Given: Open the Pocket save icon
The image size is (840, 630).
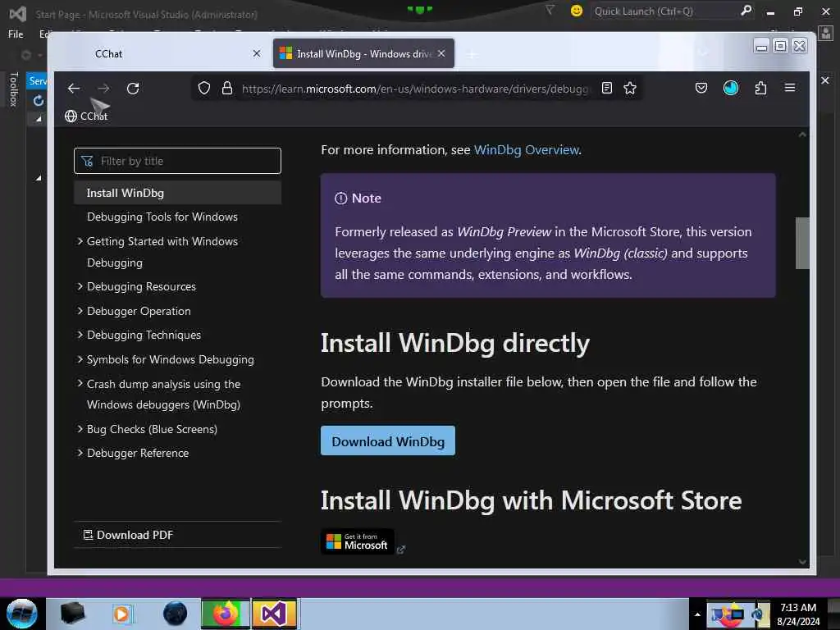Looking at the screenshot, I should [701, 88].
